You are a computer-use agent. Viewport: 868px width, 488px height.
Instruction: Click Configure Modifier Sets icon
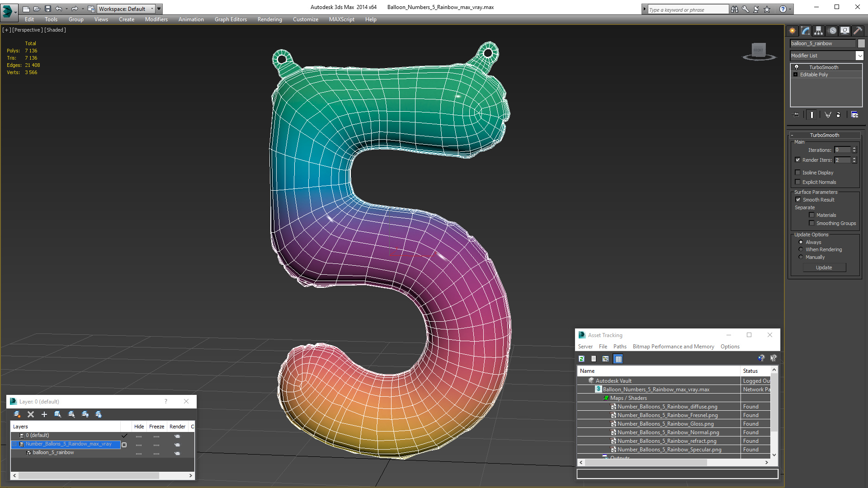point(854,115)
